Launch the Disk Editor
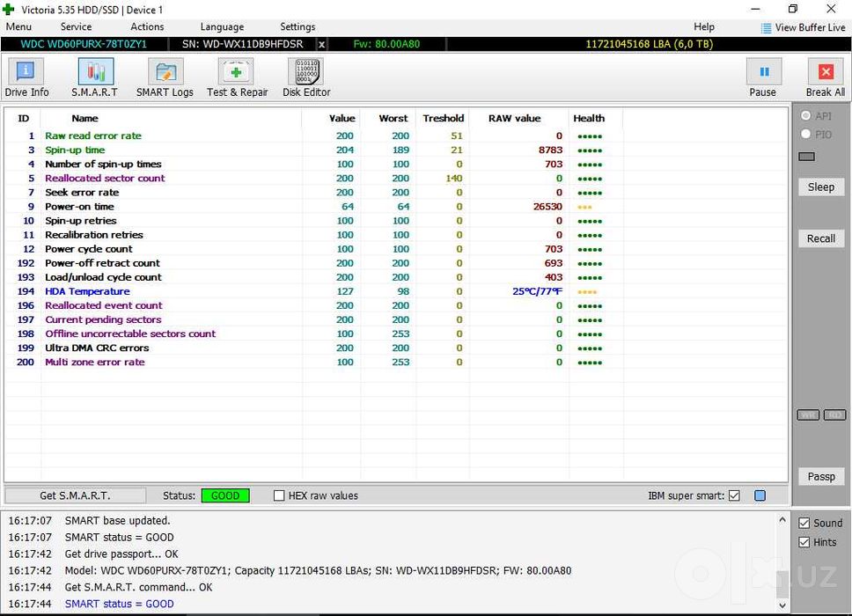This screenshot has width=852, height=616. point(306,78)
